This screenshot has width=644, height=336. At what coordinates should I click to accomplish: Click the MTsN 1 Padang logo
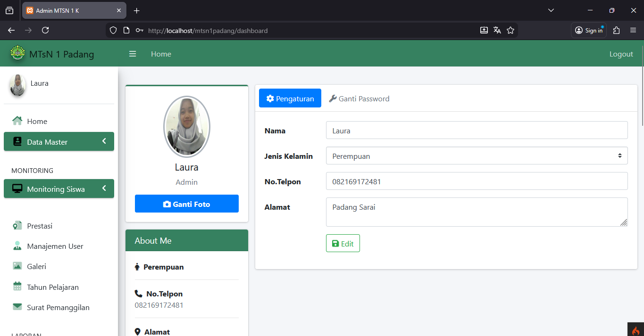click(x=18, y=54)
